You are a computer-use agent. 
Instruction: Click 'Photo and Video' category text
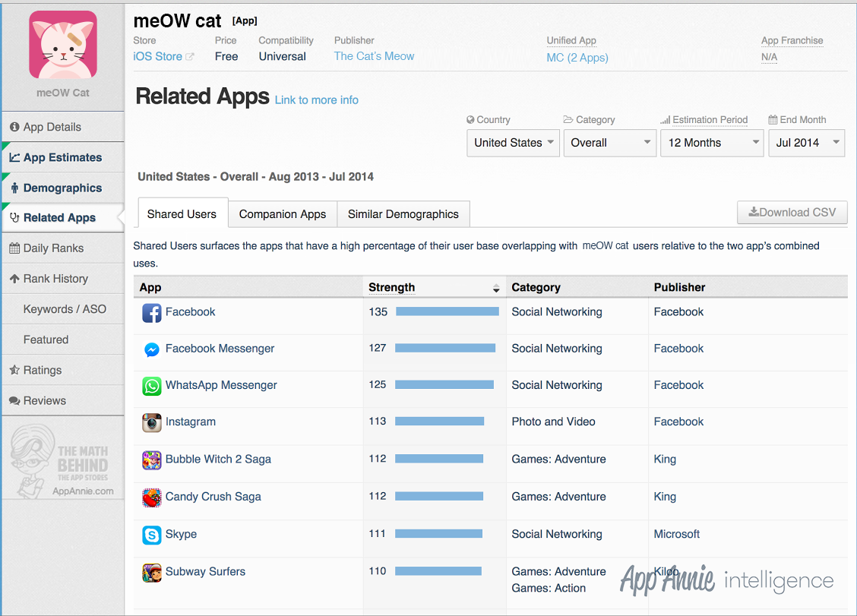click(553, 422)
